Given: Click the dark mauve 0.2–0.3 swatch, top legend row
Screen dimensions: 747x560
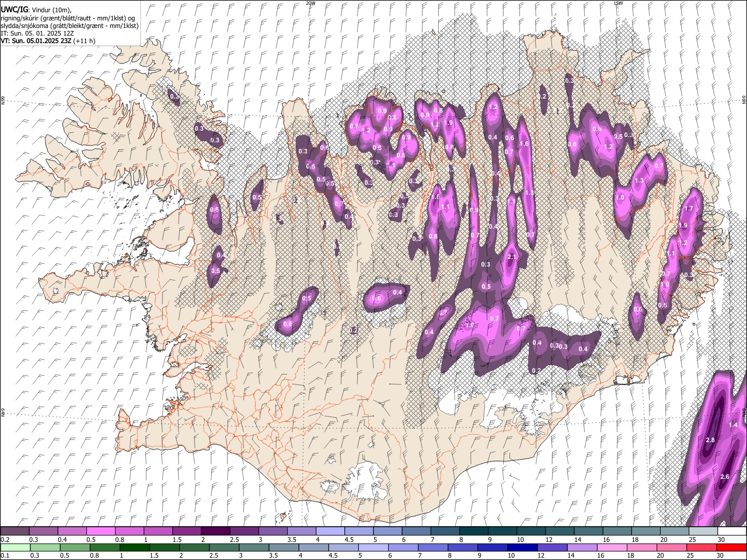Looking at the screenshot, I should (15, 531).
